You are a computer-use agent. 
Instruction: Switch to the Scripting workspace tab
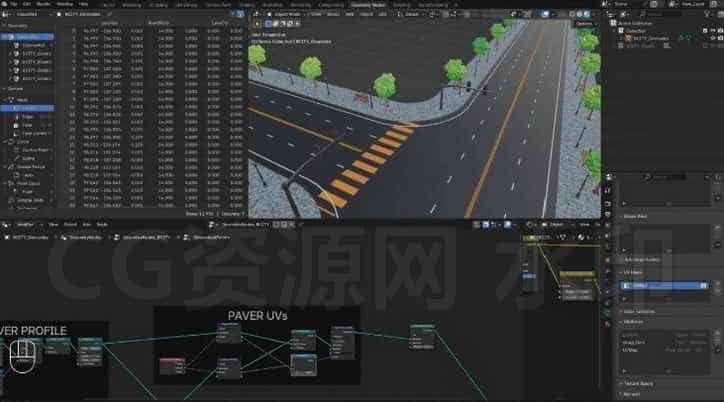(x=401, y=5)
